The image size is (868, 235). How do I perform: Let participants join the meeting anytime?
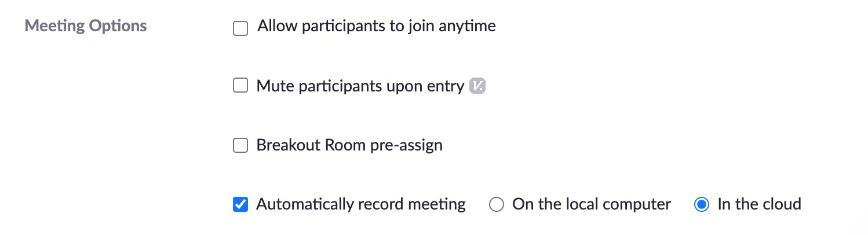[x=240, y=28]
